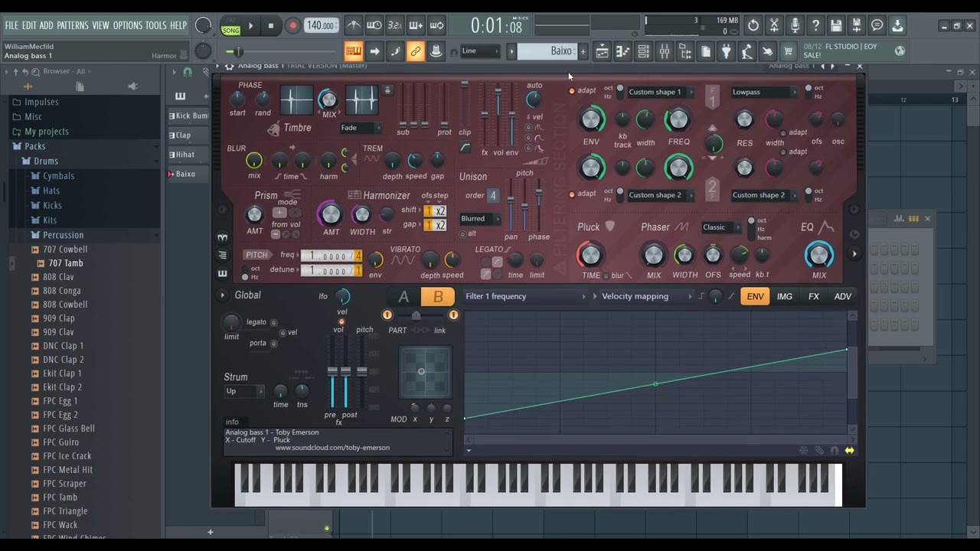
Task: Toggle filter 1 adapt LED
Action: pyautogui.click(x=572, y=91)
